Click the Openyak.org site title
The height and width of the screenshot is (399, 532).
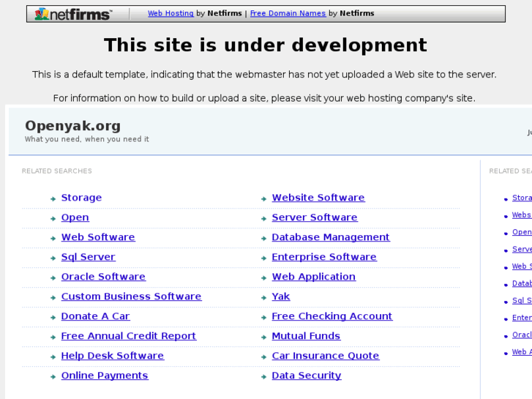coord(73,126)
